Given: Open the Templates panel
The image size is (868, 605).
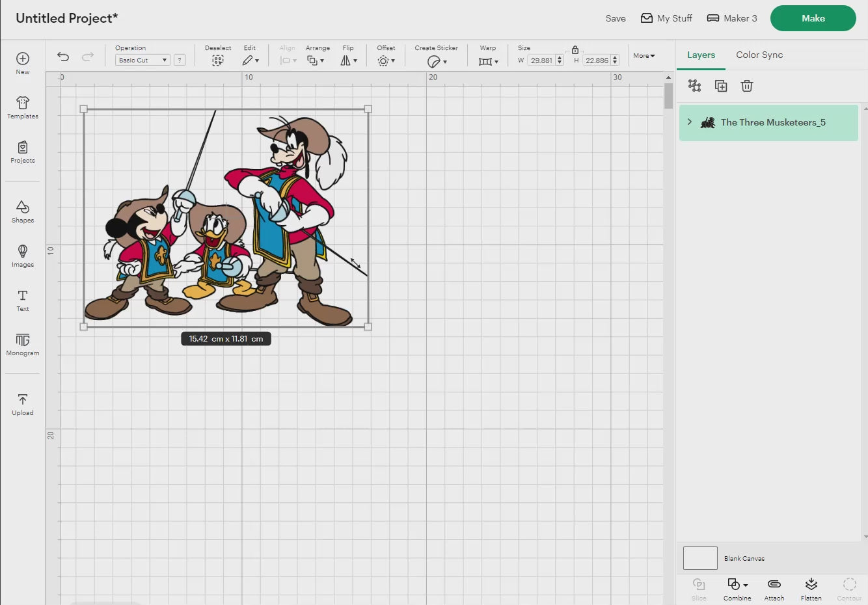Looking at the screenshot, I should (23, 107).
